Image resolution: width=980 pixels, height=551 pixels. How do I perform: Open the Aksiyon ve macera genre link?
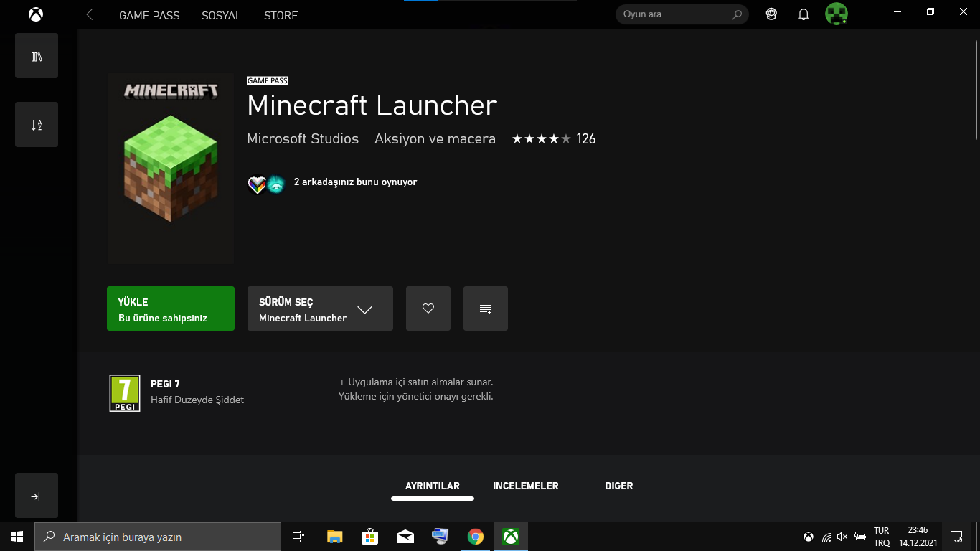pos(435,138)
